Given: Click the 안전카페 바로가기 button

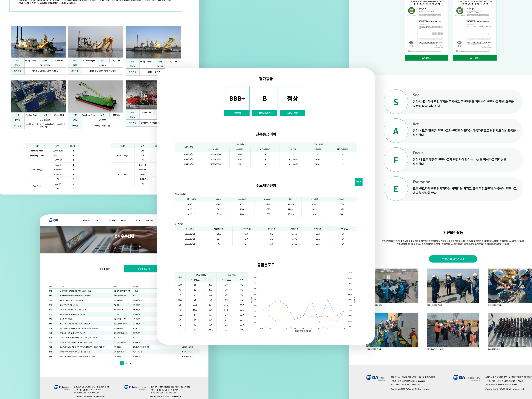Looking at the screenshot, I should click(x=453, y=259).
